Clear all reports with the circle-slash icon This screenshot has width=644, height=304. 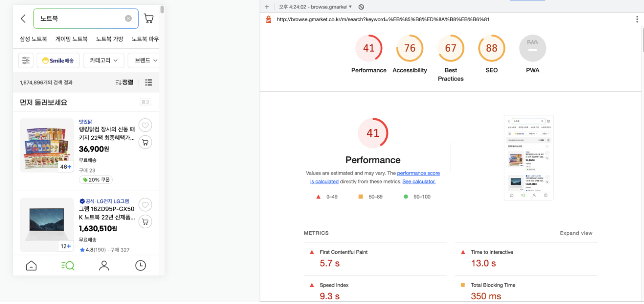coord(361,6)
